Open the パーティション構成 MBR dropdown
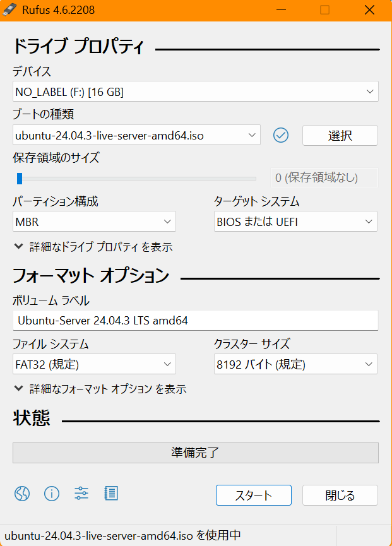 (94, 222)
